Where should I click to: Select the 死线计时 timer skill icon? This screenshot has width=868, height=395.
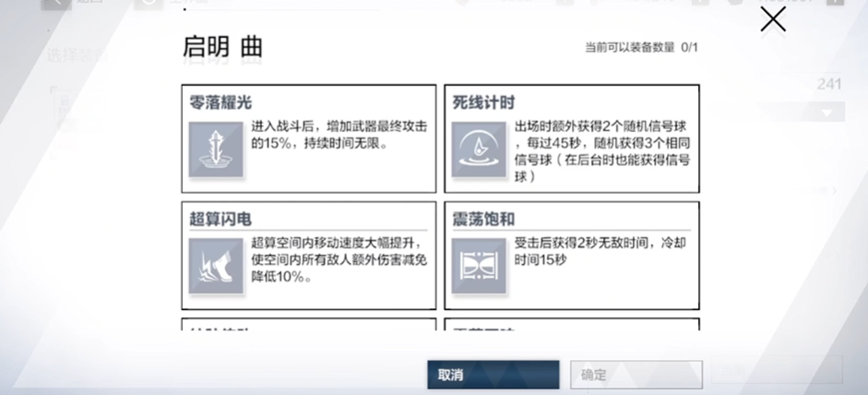tap(479, 150)
